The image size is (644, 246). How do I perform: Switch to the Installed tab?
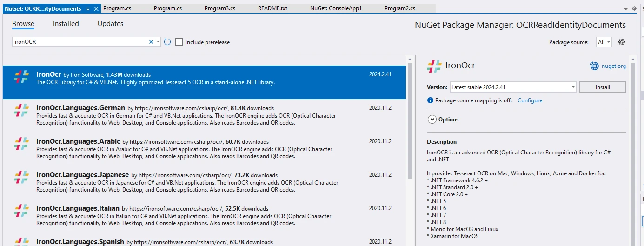(x=66, y=24)
